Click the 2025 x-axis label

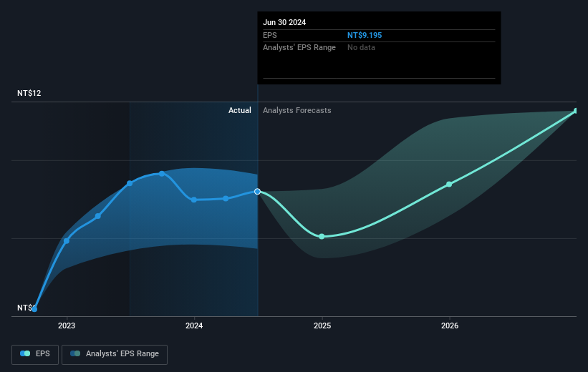pyautogui.click(x=322, y=326)
